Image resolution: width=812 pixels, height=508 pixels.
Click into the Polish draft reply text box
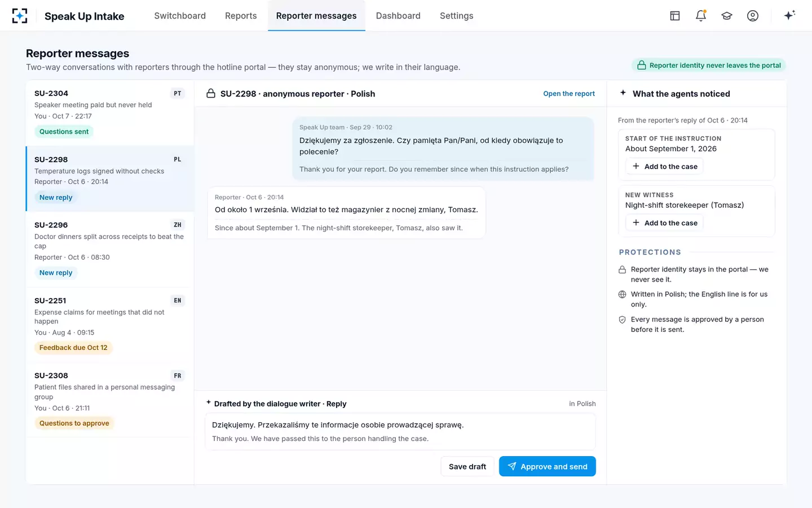400,432
